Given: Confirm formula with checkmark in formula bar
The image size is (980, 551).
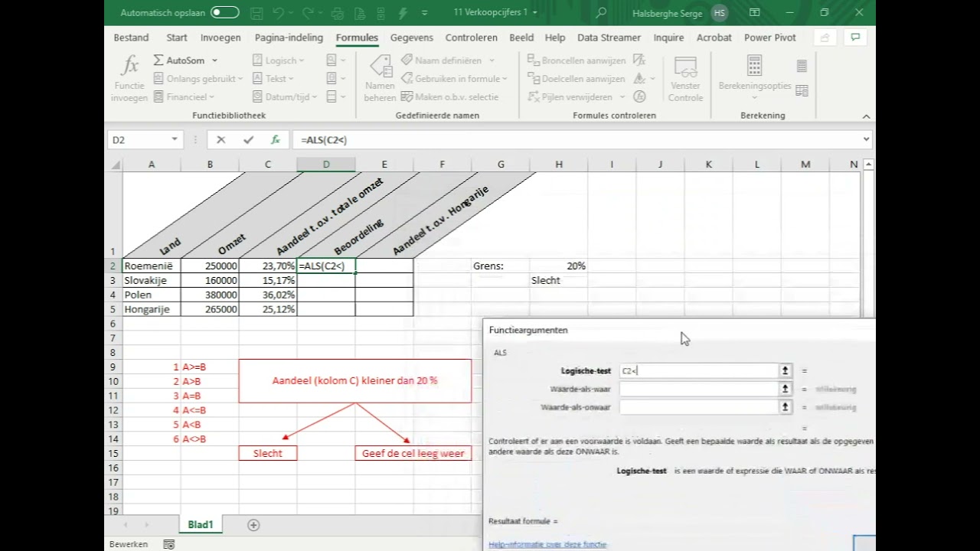Looking at the screenshot, I should coord(248,140).
